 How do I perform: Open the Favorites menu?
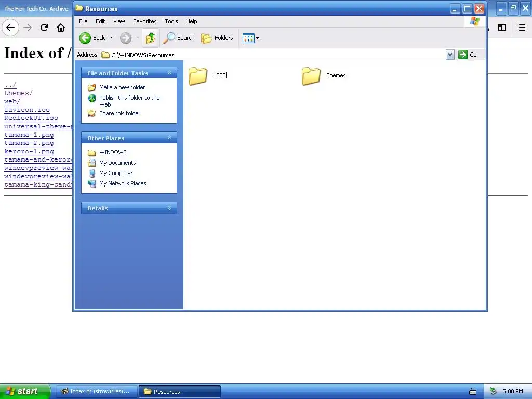tap(145, 21)
